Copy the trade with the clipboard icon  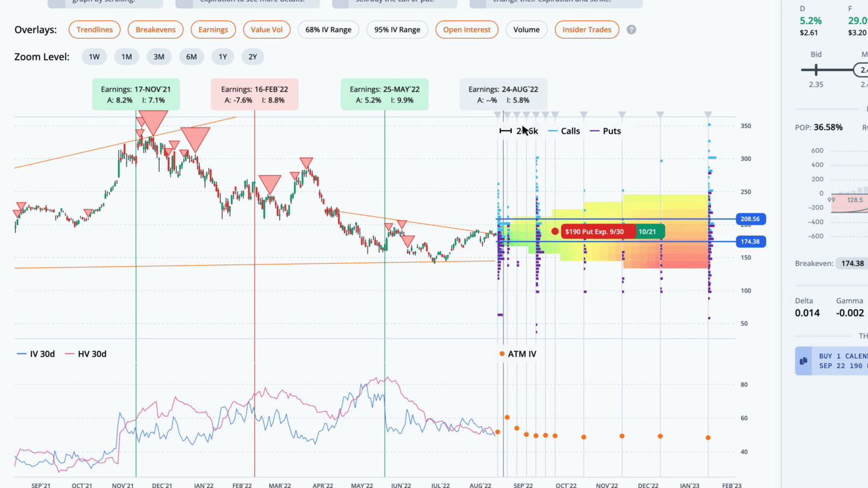click(x=804, y=361)
